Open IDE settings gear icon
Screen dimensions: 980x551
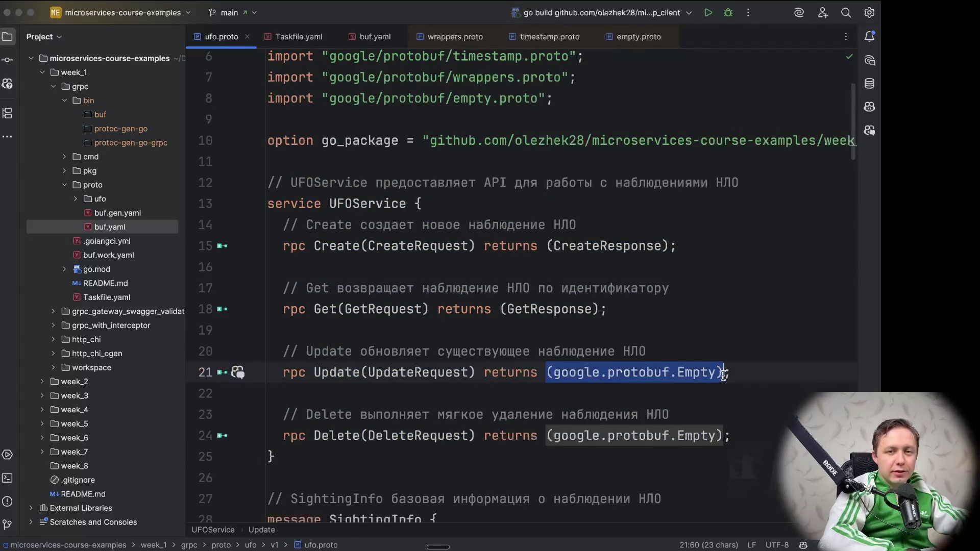point(869,13)
